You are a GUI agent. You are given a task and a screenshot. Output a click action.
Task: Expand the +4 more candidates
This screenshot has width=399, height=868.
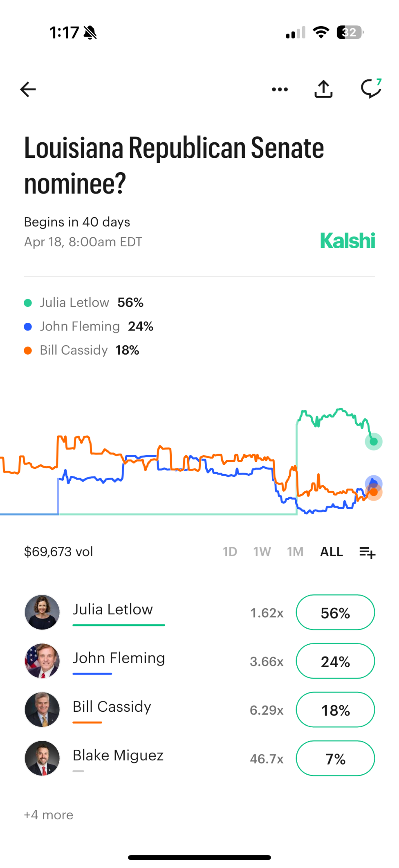click(x=49, y=815)
